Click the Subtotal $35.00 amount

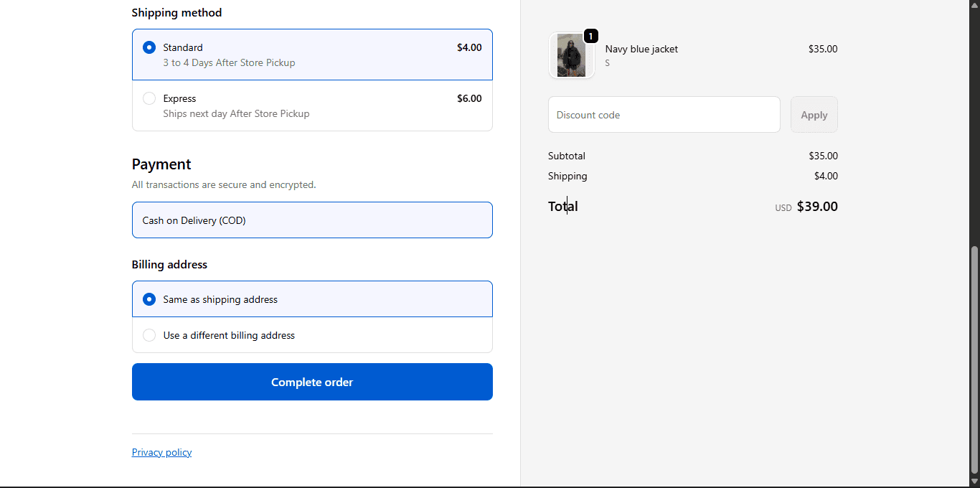coord(823,156)
